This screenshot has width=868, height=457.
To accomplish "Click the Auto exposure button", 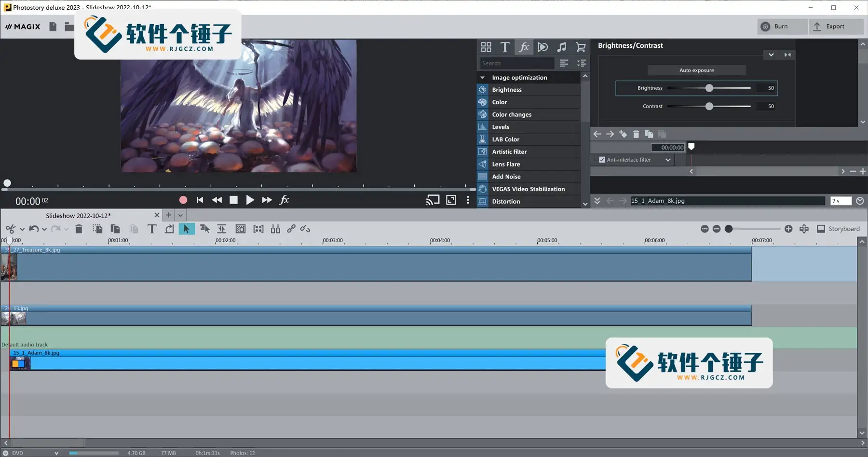I will click(697, 70).
